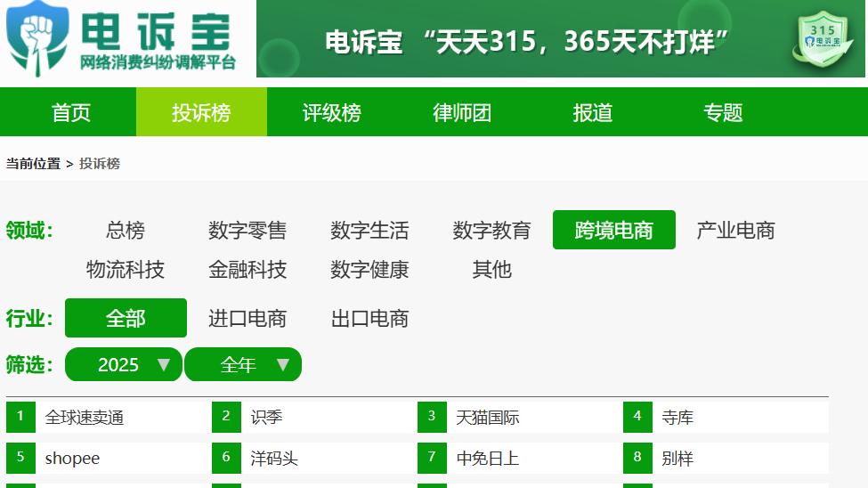Select the 数字生活 field filter

coord(369,230)
